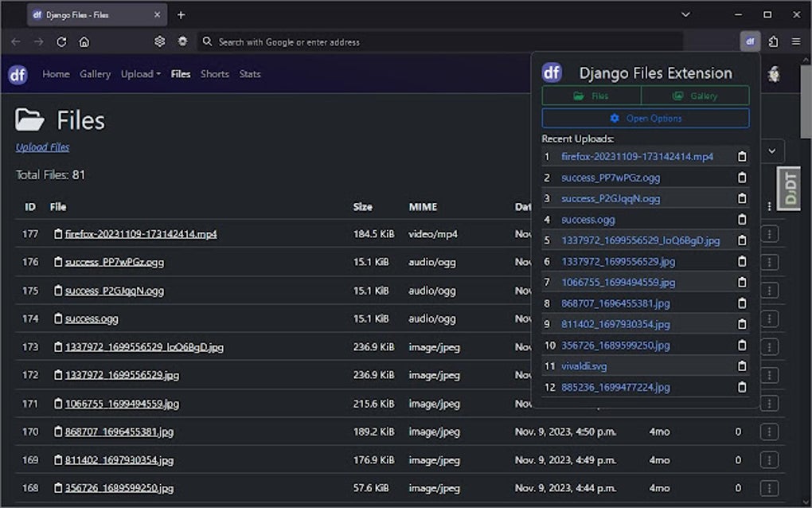Click the Upload Files link

coord(41,147)
